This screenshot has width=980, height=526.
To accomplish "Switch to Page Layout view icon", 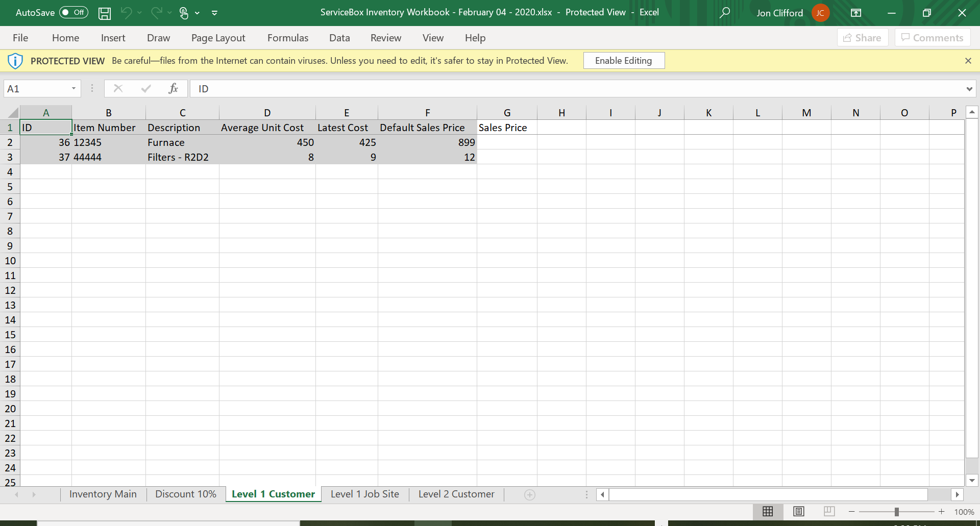I will click(x=799, y=511).
